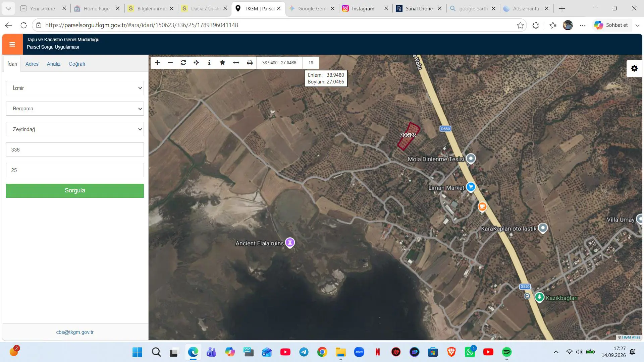Screen dimensions: 644x362
Task: Click the KaraKaplan oto lastik pin
Action: click(x=543, y=228)
